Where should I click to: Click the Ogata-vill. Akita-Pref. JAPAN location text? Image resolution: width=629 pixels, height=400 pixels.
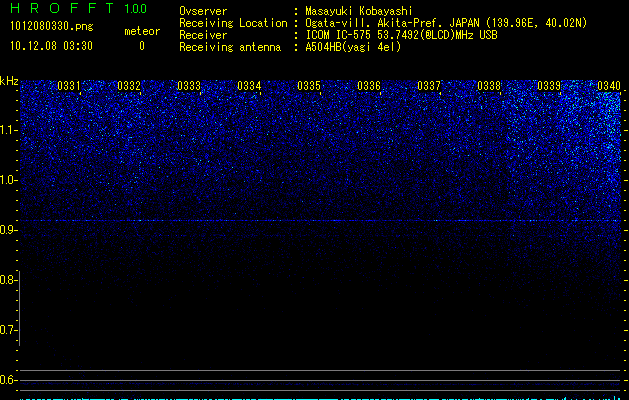tap(446, 23)
